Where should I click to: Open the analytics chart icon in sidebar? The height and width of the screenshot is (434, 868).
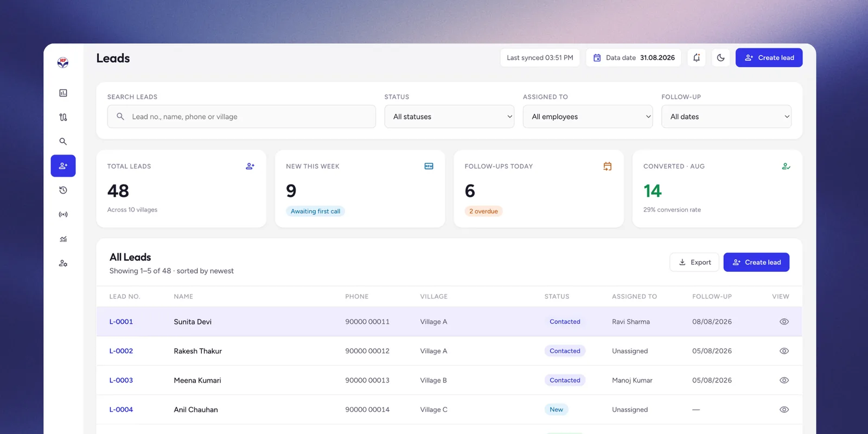pos(63,239)
